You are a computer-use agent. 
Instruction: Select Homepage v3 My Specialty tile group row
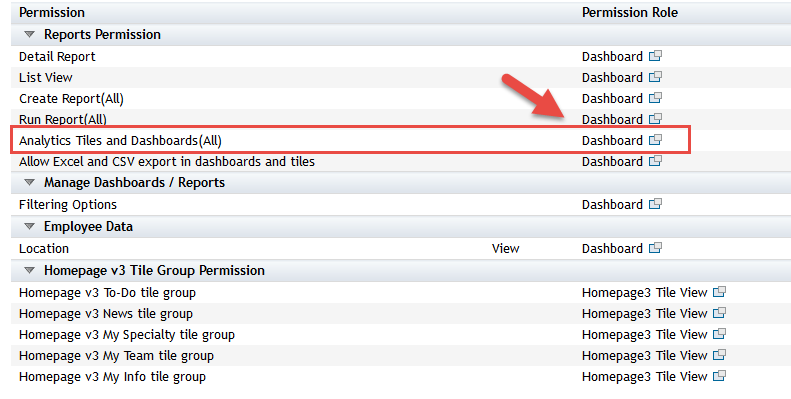(401, 334)
